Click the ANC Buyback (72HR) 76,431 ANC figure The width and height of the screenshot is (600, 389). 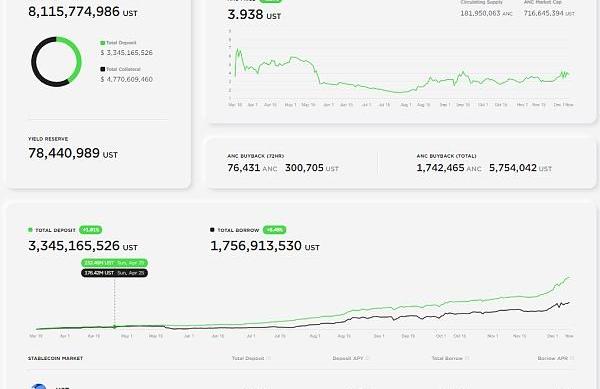[x=252, y=168]
